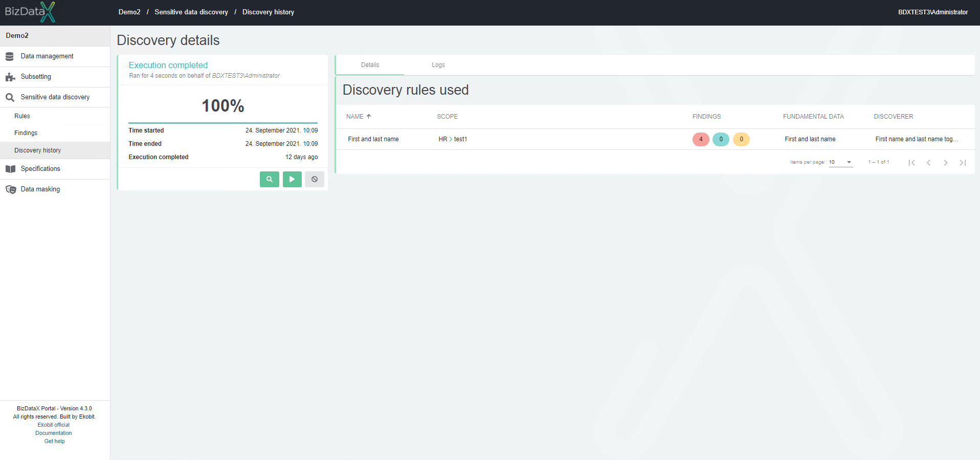Click Discovery history breadcrumb

(x=268, y=12)
